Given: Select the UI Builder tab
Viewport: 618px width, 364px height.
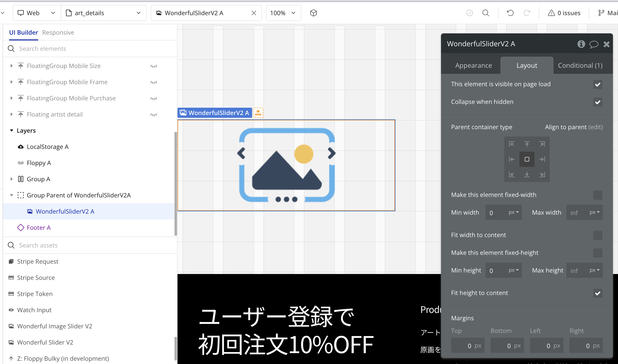Looking at the screenshot, I should (x=24, y=33).
